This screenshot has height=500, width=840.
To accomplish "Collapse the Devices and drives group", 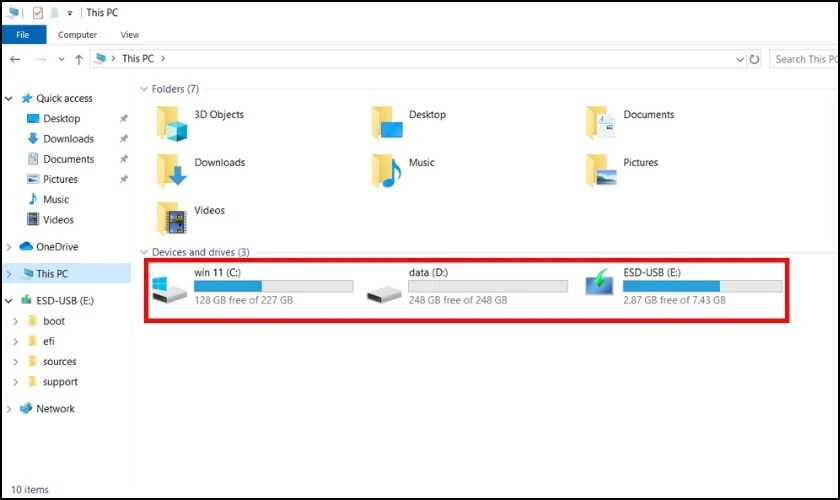I will [145, 253].
